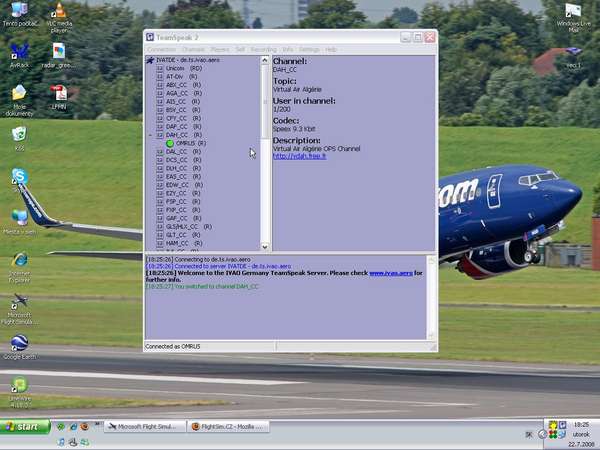Image resolution: width=600 pixels, height=450 pixels.
Task: Open the Players menu
Action: pos(220,50)
